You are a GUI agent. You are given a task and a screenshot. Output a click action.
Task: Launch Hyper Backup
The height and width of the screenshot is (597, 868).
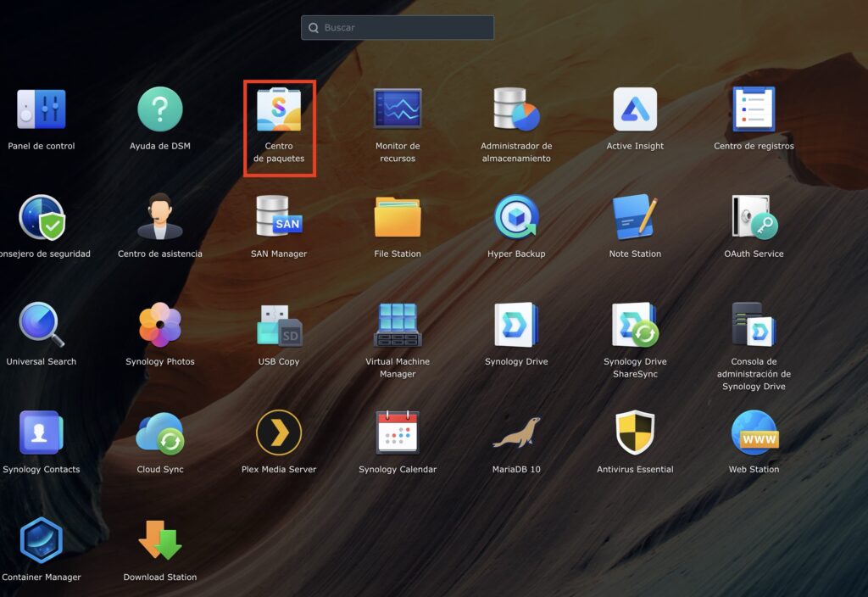tap(516, 216)
